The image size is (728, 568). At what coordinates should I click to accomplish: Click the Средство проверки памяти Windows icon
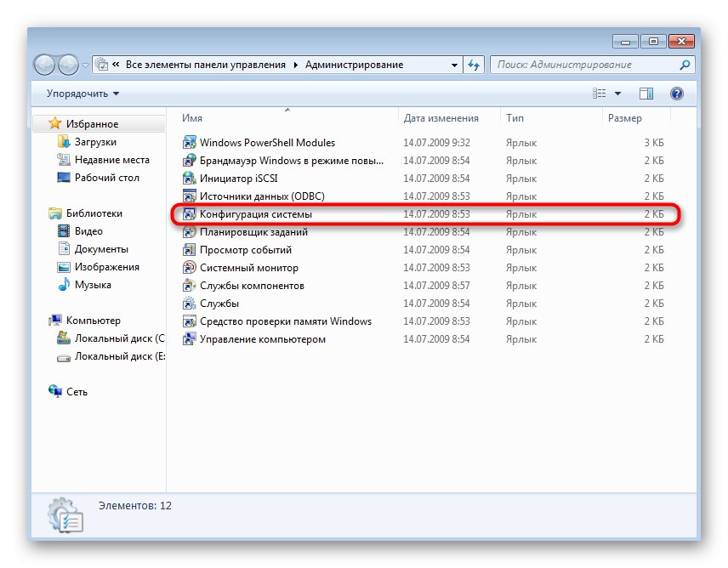(189, 321)
